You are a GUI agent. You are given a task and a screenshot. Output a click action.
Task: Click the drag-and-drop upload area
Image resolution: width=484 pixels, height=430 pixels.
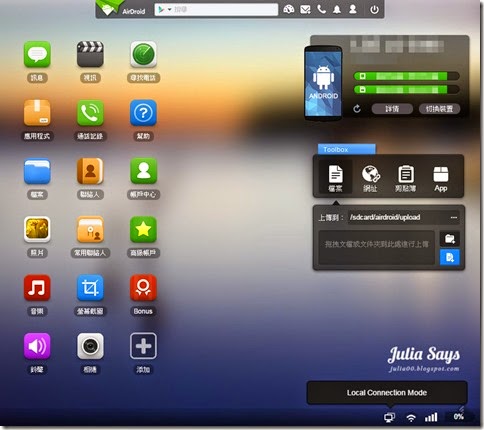[x=377, y=247]
